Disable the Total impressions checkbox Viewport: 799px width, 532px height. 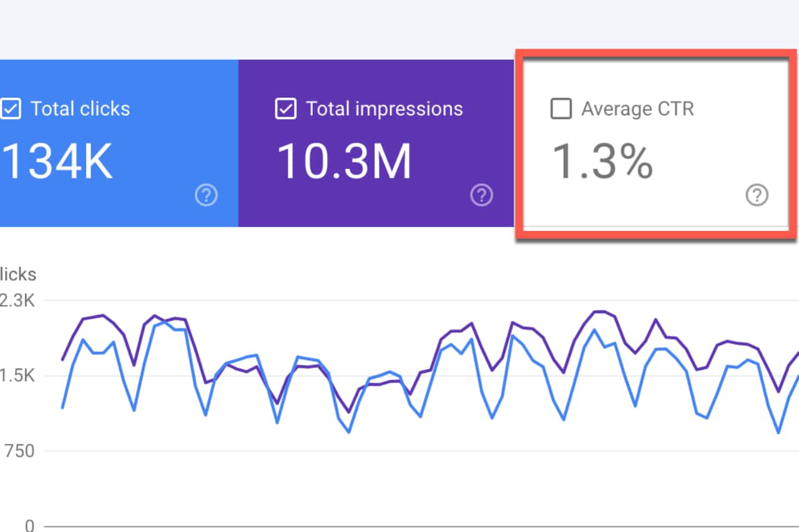(x=285, y=109)
